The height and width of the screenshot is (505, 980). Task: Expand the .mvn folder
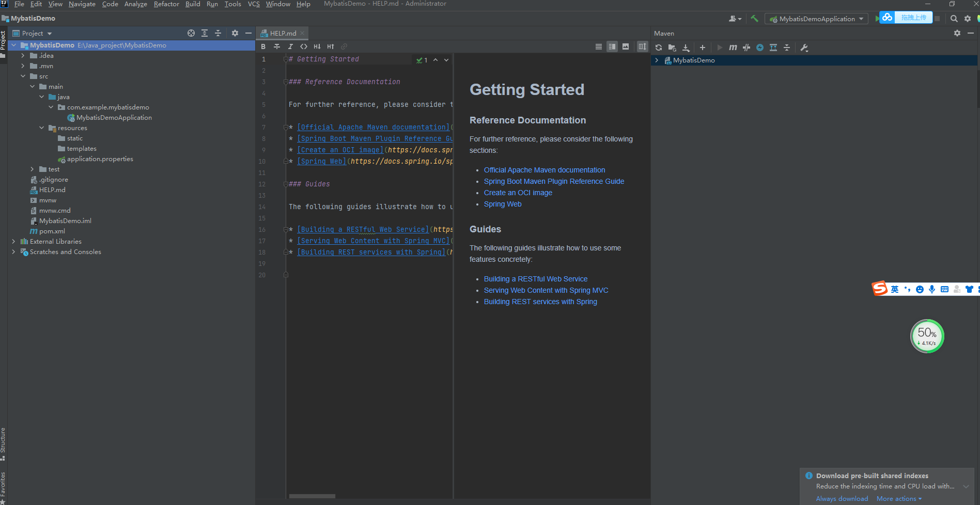[23, 66]
